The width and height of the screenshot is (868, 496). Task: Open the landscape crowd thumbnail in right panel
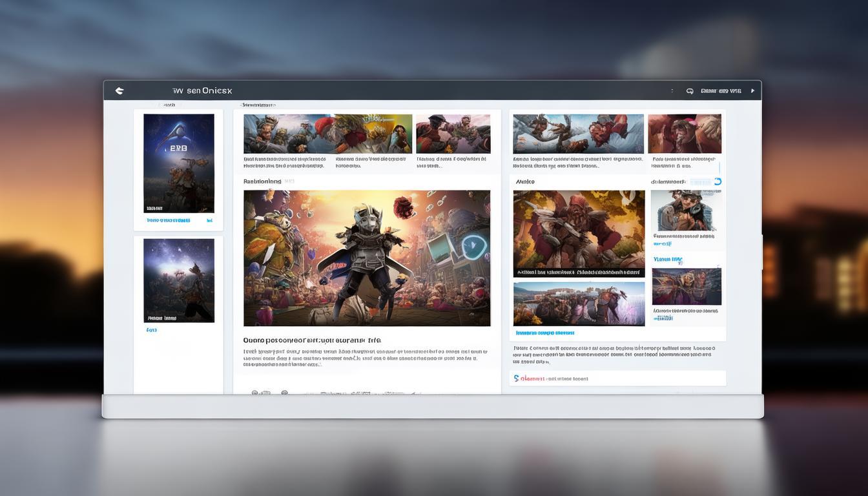coord(579,304)
